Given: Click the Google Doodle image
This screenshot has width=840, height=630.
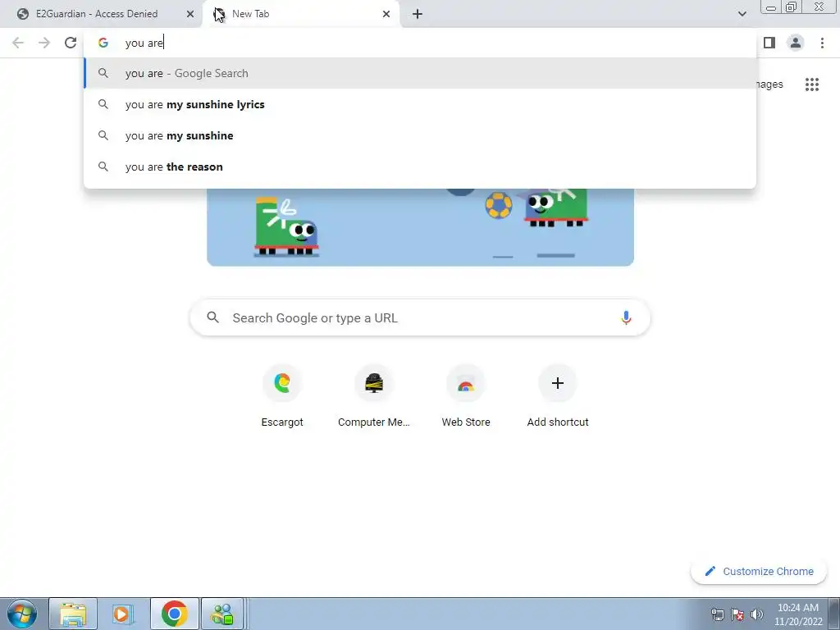Looking at the screenshot, I should tap(421, 226).
